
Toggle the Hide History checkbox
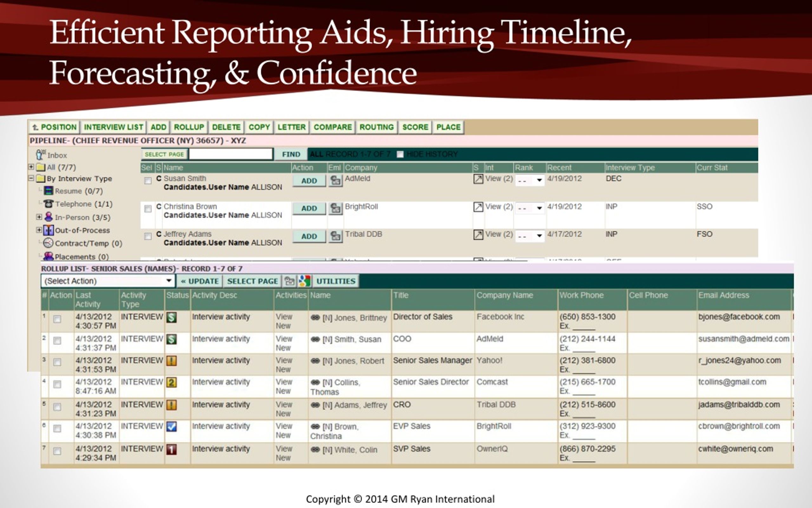[x=400, y=154]
